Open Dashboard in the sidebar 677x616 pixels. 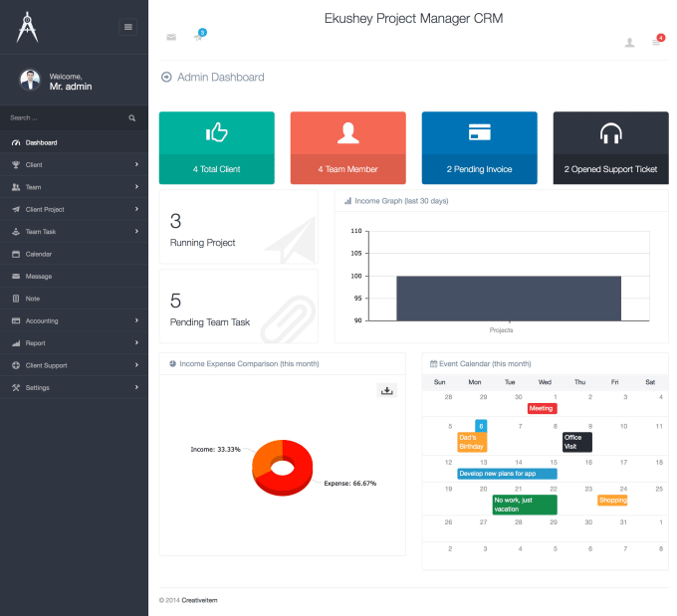74,142
